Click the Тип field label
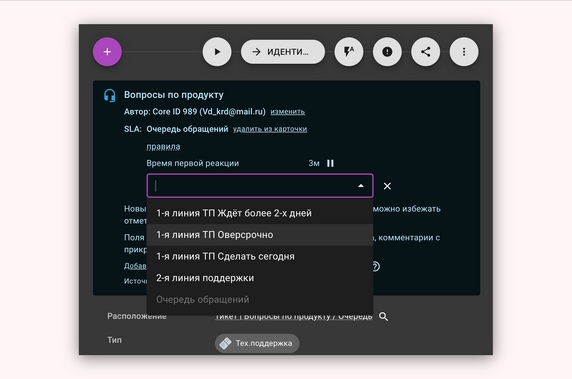 point(114,340)
